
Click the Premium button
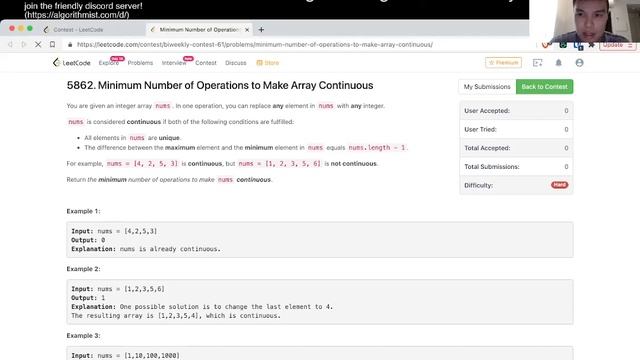click(x=503, y=62)
